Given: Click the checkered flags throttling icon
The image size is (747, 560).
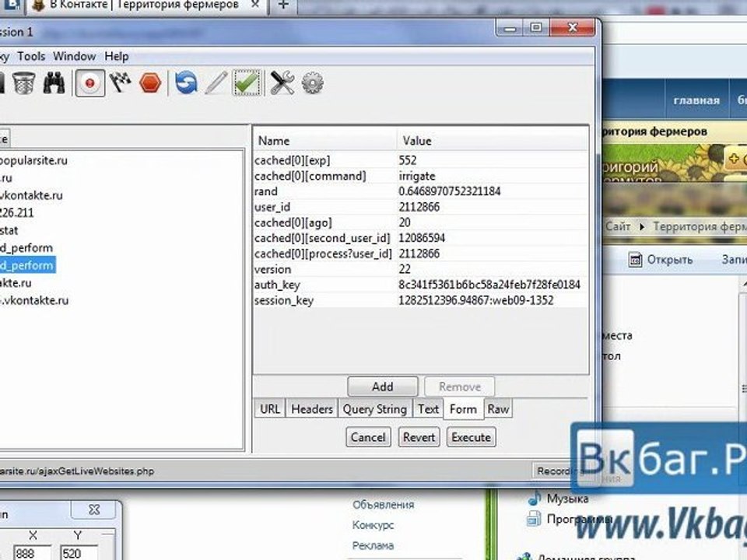Looking at the screenshot, I should pyautogui.click(x=120, y=83).
